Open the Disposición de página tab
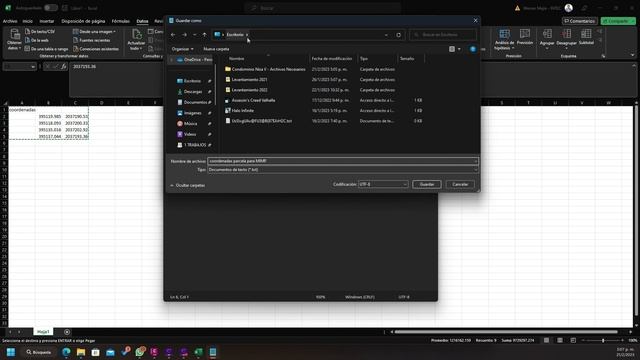The height and width of the screenshot is (360, 640). [83, 21]
